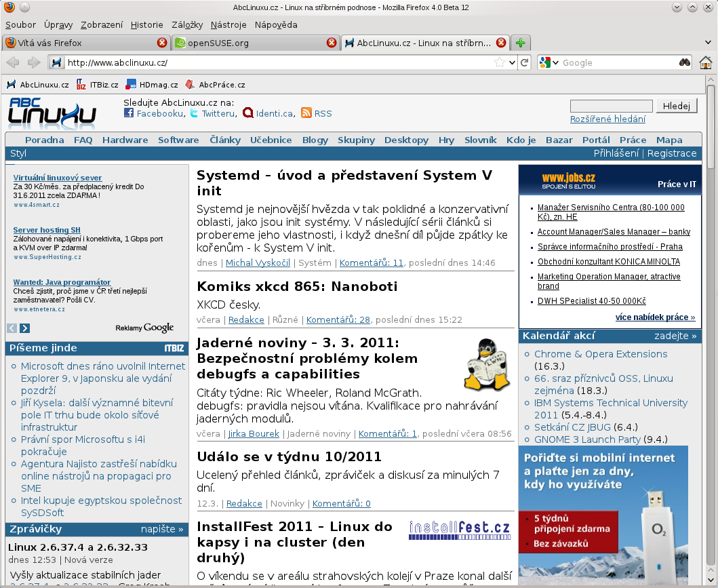The height and width of the screenshot is (588, 718).
Task: Expand the address bar history dropdown
Action: click(513, 62)
